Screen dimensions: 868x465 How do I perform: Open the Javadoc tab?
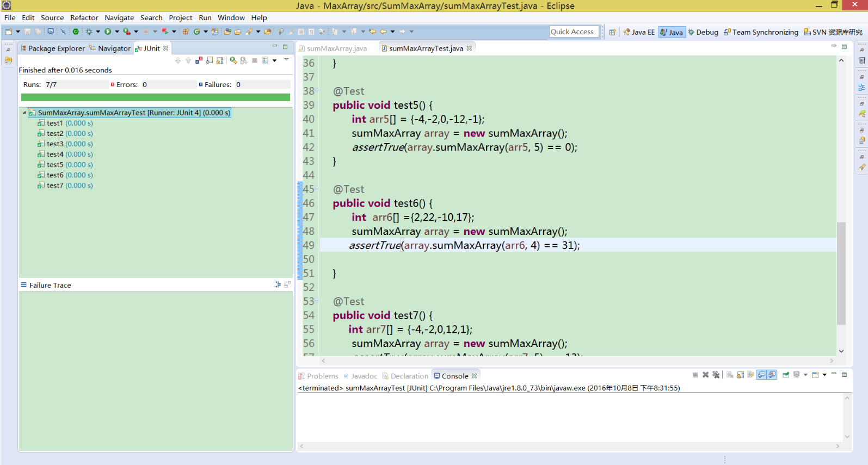click(360, 376)
